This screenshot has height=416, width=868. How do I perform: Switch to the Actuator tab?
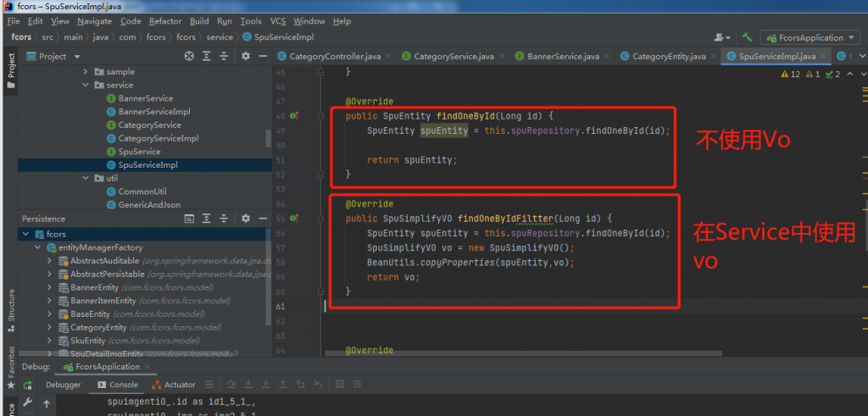coord(173,385)
